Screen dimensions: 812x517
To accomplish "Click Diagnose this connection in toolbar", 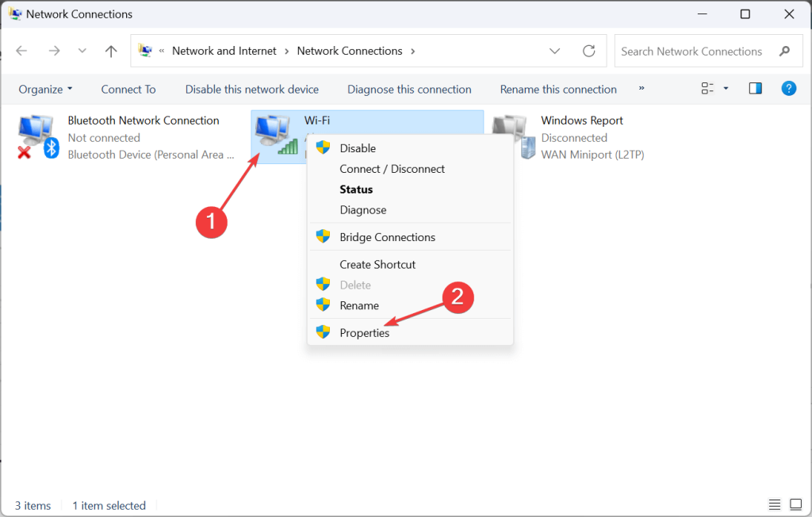I will [x=409, y=89].
